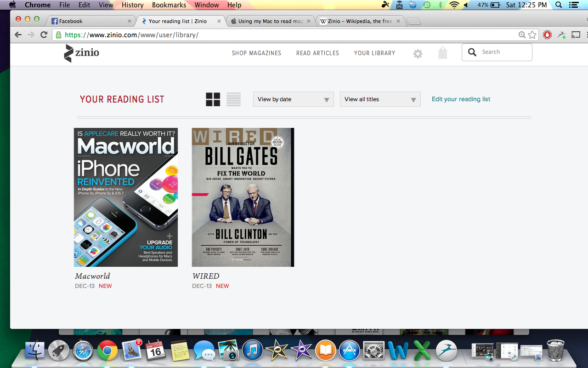The width and height of the screenshot is (588, 368).
Task: Open the shopping bag icon
Action: click(x=442, y=53)
